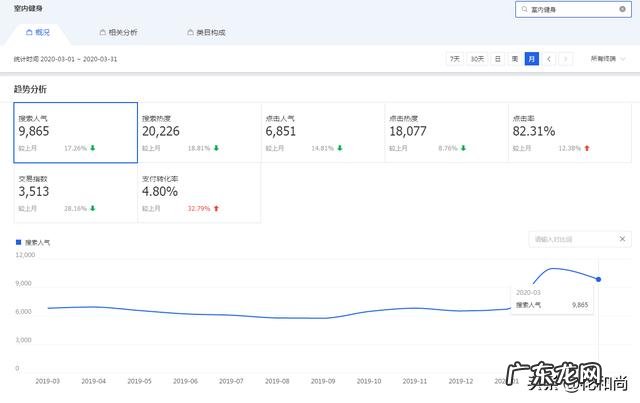
Task: Focus the 室内健身 search input
Action: click(573, 9)
